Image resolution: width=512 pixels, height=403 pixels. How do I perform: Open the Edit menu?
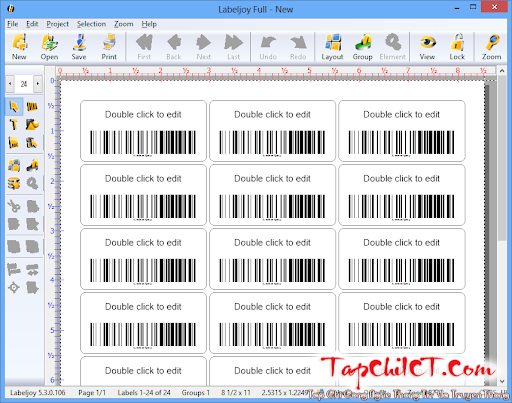tap(32, 24)
